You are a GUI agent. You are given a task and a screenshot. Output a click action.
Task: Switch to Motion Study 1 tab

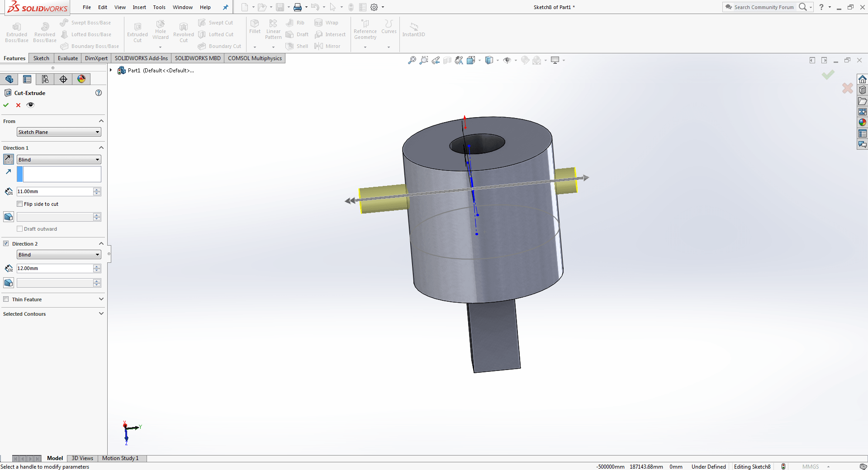click(x=120, y=458)
